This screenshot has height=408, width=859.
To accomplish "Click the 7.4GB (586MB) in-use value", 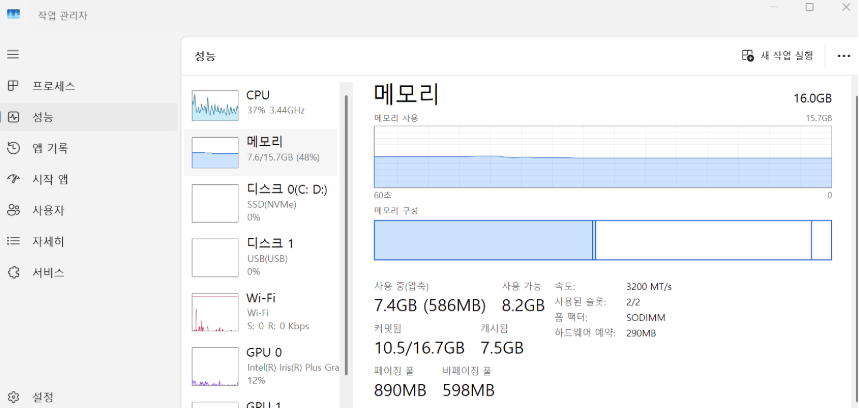I will click(430, 306).
